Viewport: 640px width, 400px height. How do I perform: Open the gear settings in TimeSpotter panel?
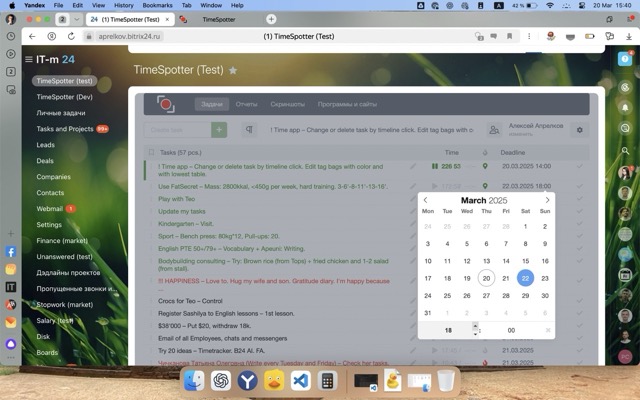[579, 130]
